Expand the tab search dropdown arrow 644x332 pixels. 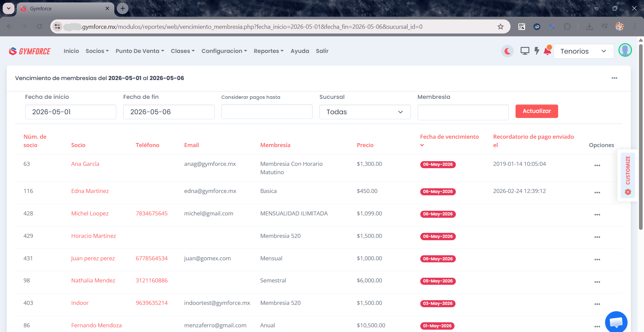[9, 8]
